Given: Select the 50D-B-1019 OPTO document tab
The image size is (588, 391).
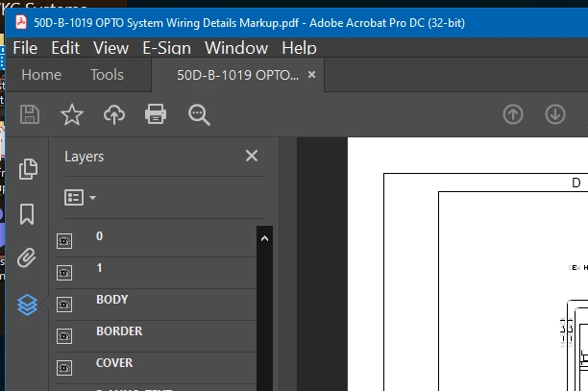Looking at the screenshot, I should point(237,75).
